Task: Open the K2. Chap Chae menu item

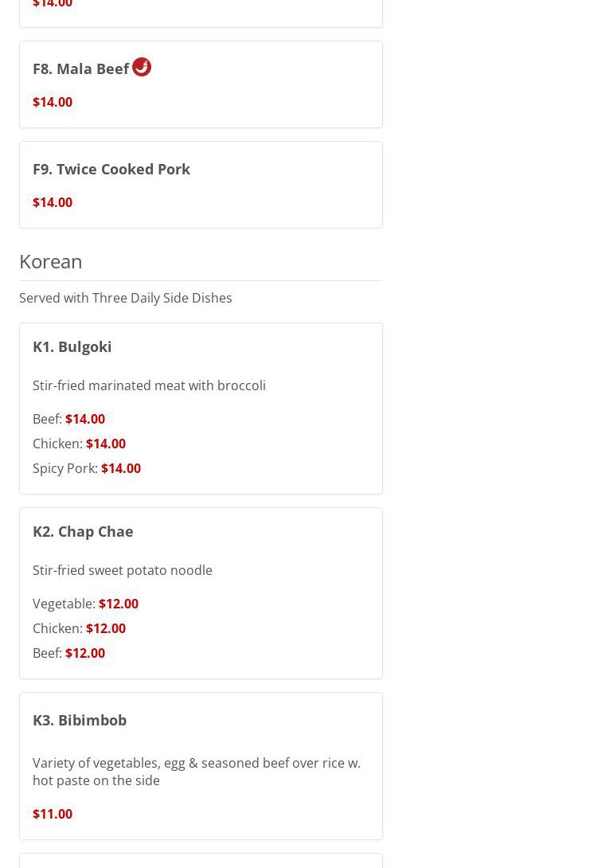Action: (x=83, y=531)
